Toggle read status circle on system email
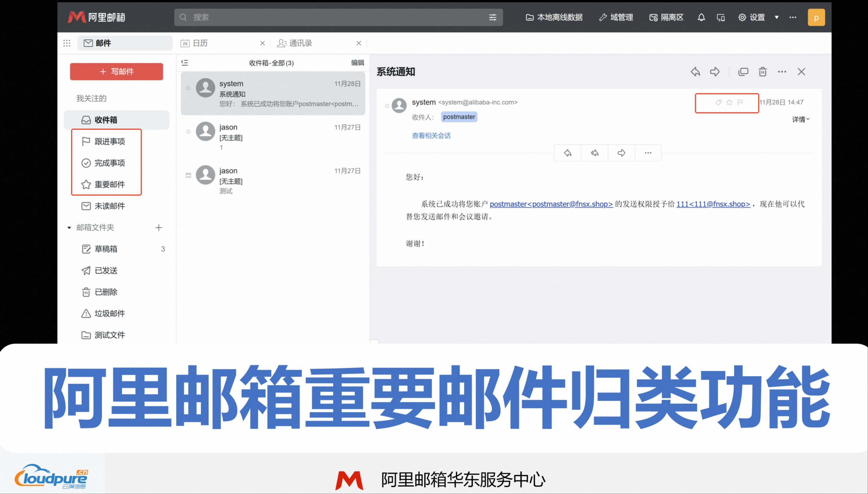Screen dimensions: 868x494 click(188, 88)
